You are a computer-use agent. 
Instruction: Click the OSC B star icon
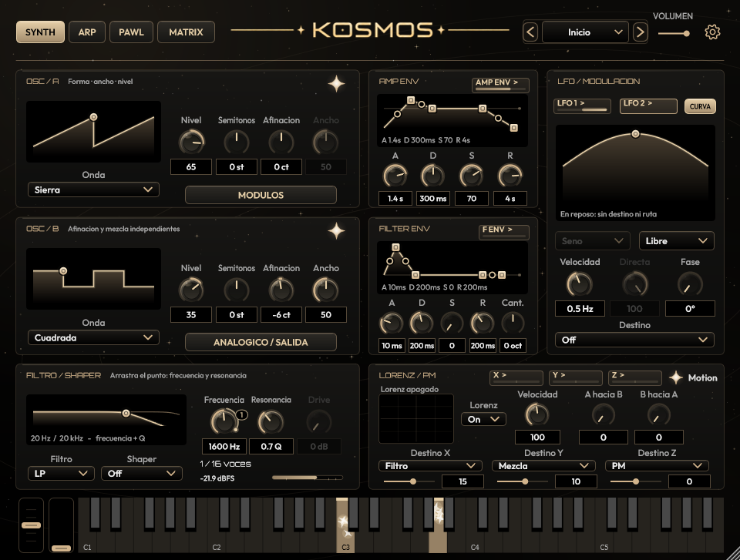pos(337,231)
